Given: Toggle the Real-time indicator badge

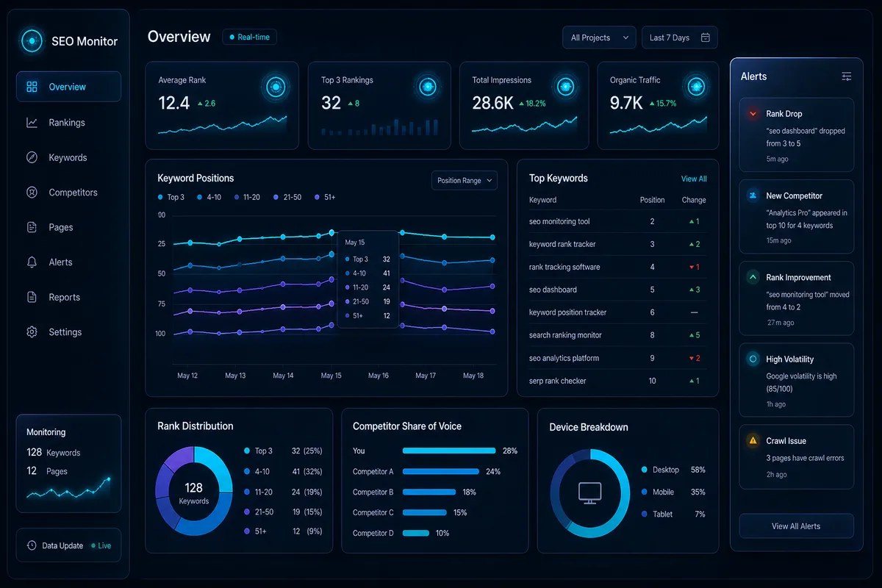Looking at the screenshot, I should tap(250, 37).
